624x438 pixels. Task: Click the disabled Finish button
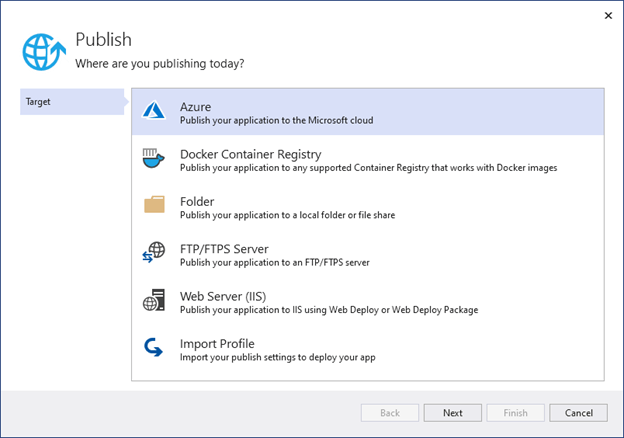(515, 412)
